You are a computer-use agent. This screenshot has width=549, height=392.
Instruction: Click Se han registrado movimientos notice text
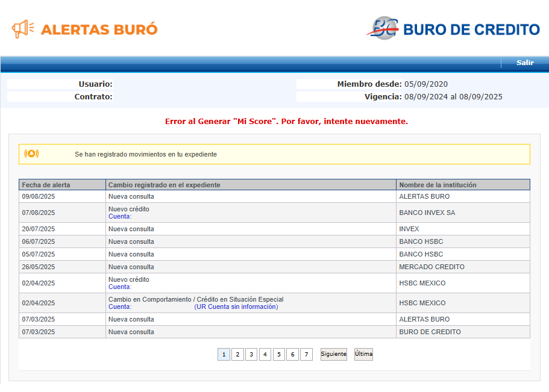pos(146,154)
